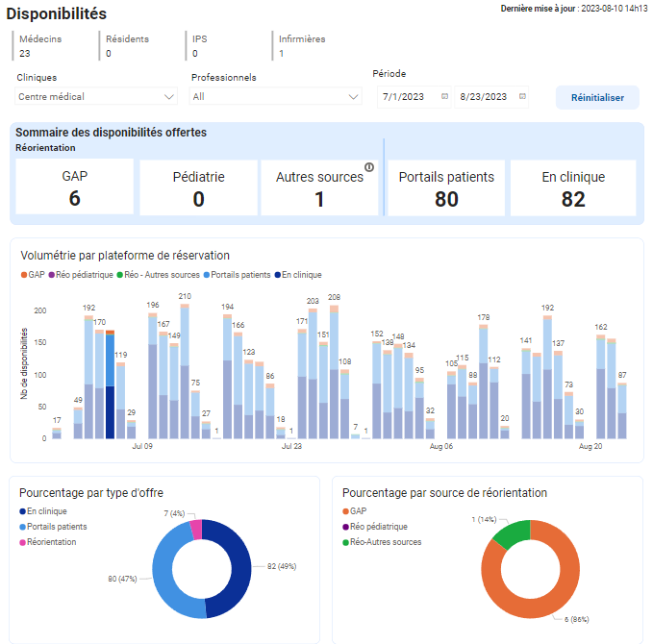The height and width of the screenshot is (644, 653).
Task: Click the start date field 7/1/2023
Action: [403, 96]
